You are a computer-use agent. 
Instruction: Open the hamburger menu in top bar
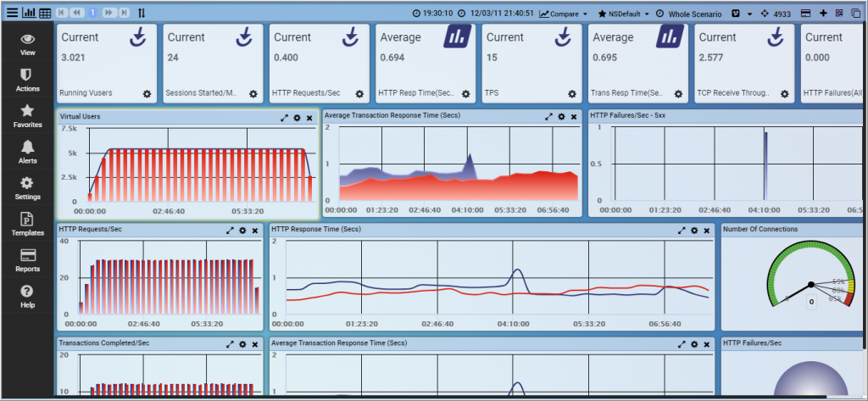click(11, 13)
